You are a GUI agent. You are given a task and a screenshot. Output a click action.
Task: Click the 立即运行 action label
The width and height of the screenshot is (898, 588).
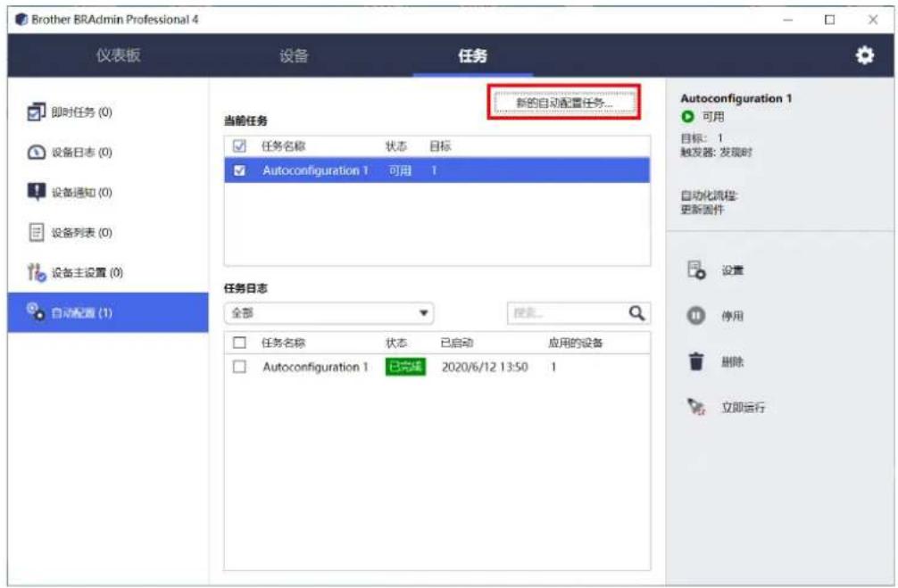[743, 408]
